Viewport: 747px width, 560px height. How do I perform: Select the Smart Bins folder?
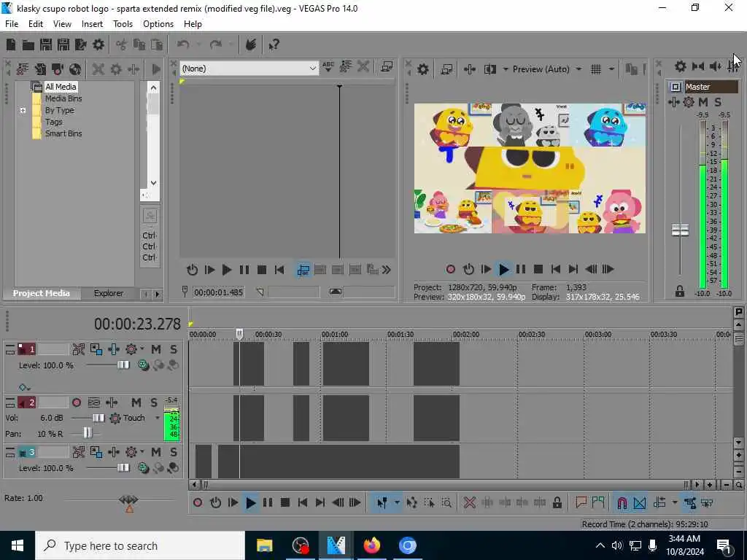pyautogui.click(x=63, y=133)
